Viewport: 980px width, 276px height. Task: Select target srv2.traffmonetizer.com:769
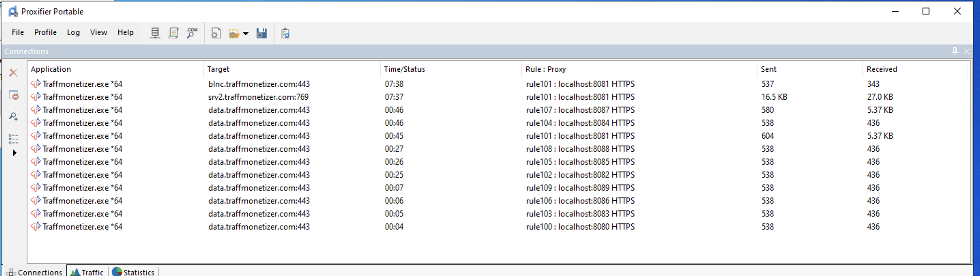(258, 97)
